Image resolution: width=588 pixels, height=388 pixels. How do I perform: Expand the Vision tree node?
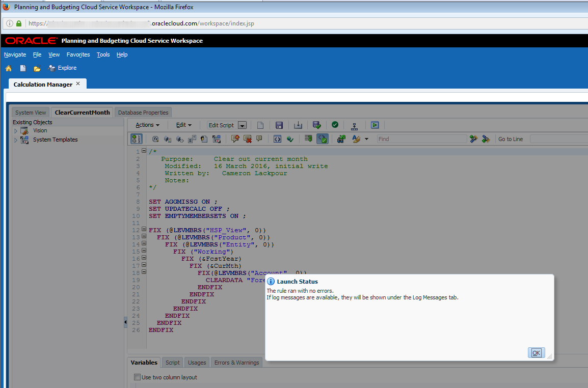click(16, 131)
